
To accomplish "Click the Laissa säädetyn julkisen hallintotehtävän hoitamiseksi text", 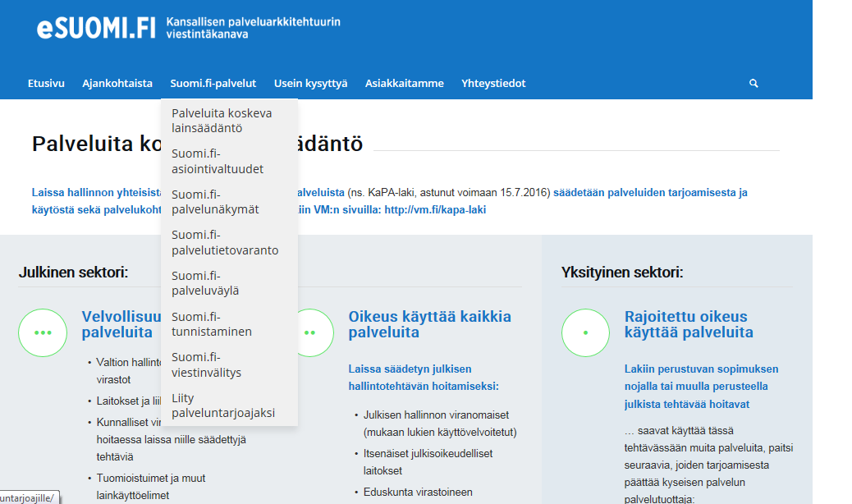I will (424, 378).
